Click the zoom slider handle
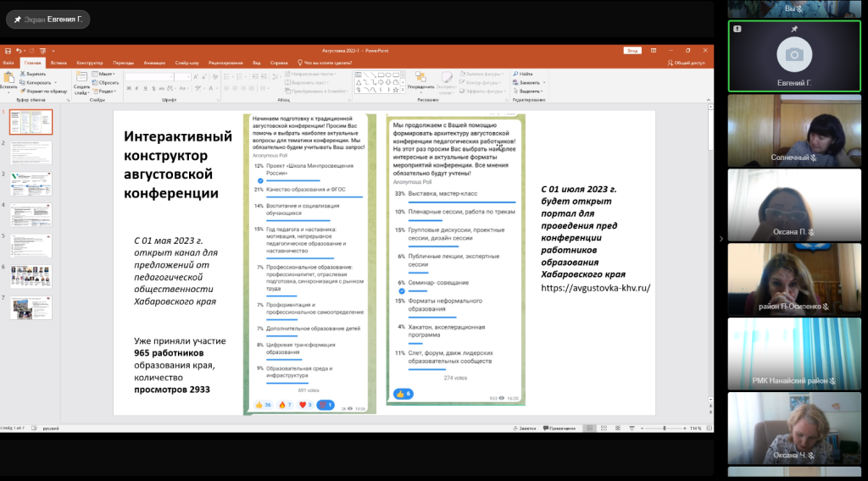Image resolution: width=868 pixels, height=481 pixels. tap(665, 428)
